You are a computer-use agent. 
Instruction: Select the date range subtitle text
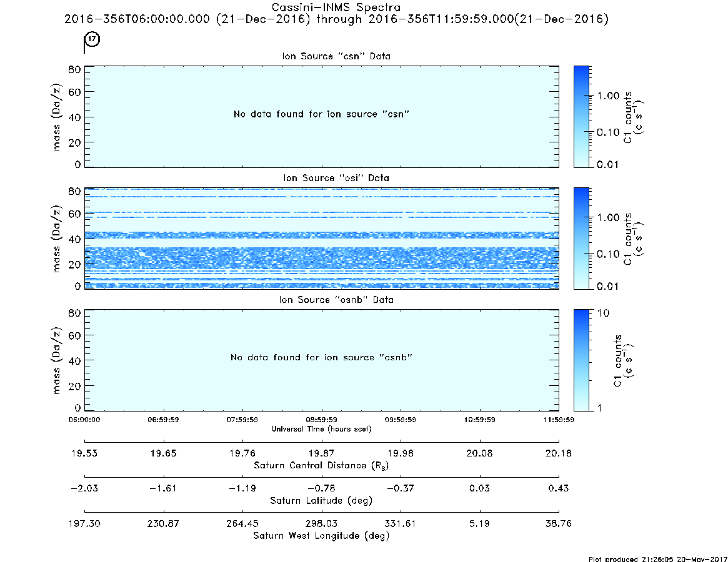pyautogui.click(x=336, y=19)
